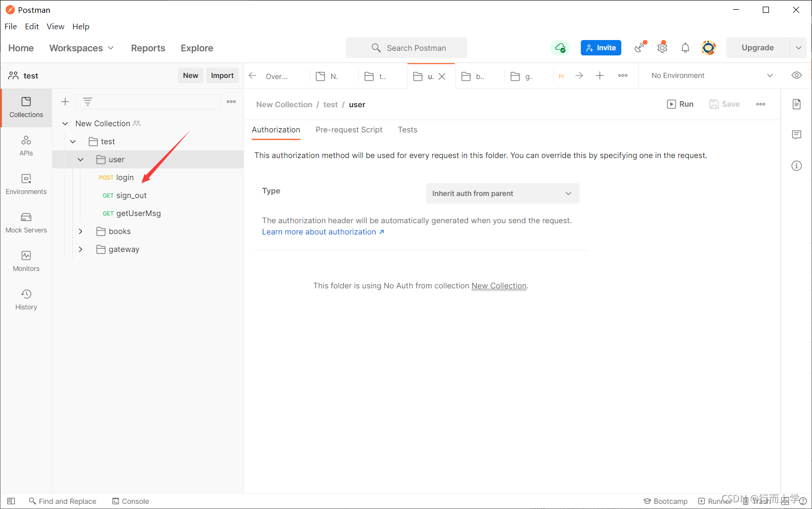Open the GET getUserMsg request
Viewport: 812px width, 509px height.
(132, 213)
